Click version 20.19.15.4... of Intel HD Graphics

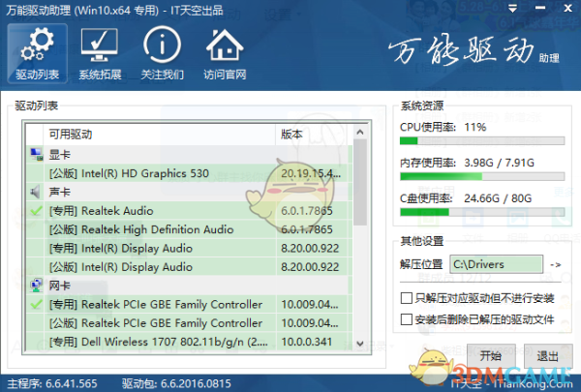point(311,173)
